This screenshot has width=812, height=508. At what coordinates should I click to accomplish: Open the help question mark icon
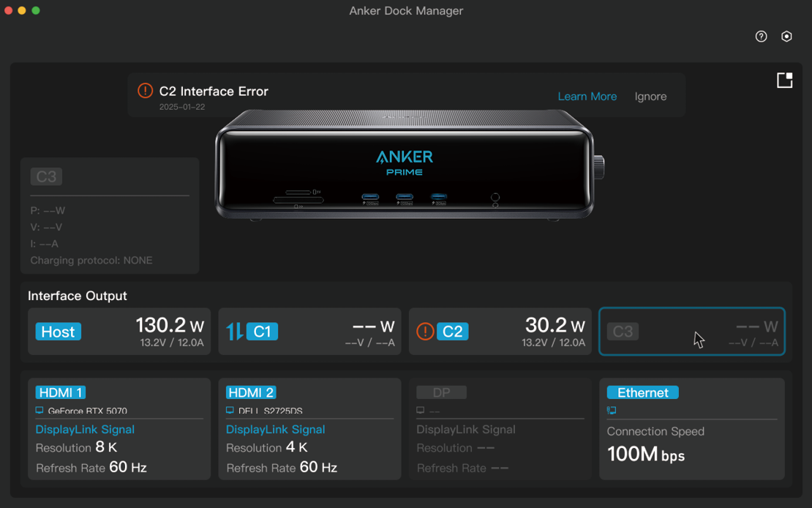pyautogui.click(x=761, y=37)
